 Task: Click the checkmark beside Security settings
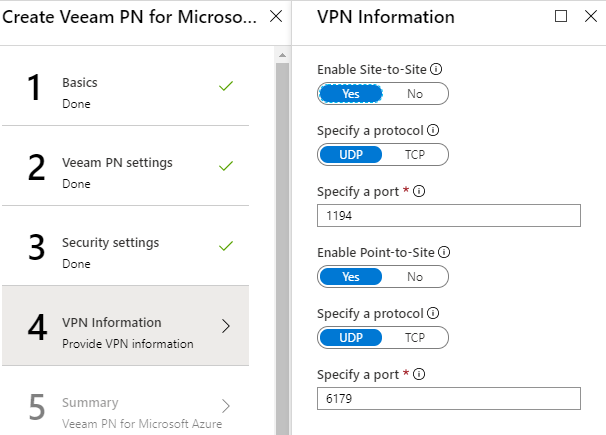[226, 246]
